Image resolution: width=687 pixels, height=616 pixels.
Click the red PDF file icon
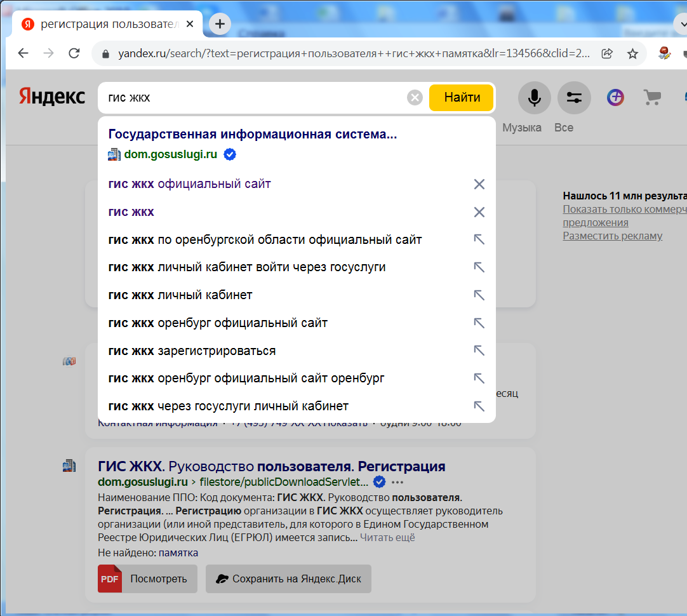point(110,579)
